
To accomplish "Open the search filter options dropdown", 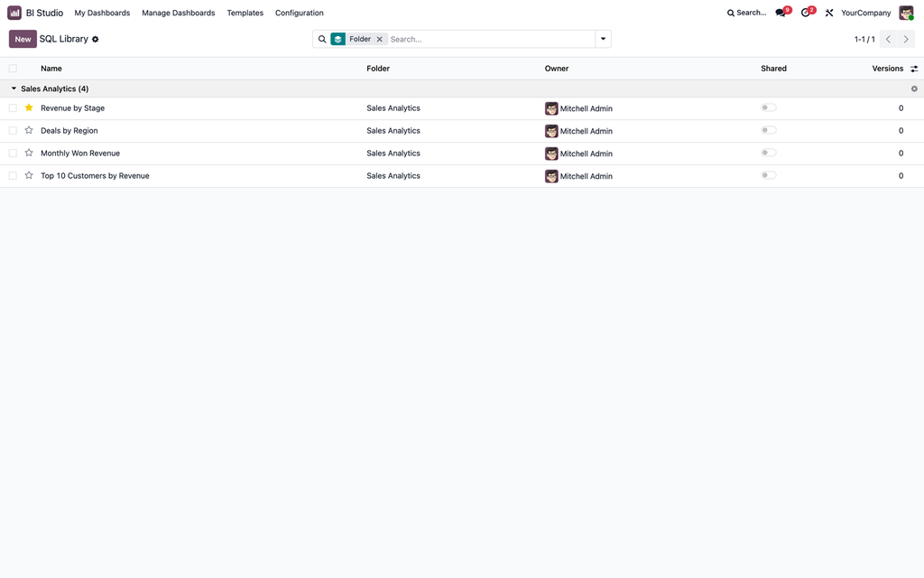I will click(x=603, y=39).
